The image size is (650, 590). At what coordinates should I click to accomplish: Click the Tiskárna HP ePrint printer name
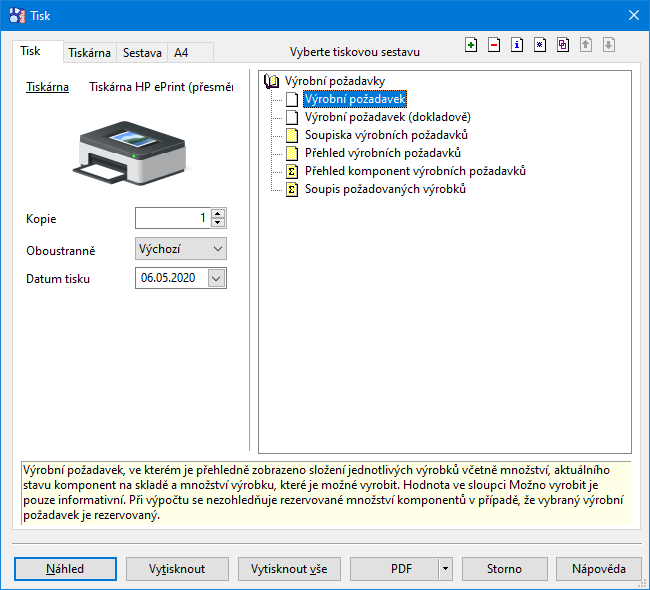click(x=161, y=87)
